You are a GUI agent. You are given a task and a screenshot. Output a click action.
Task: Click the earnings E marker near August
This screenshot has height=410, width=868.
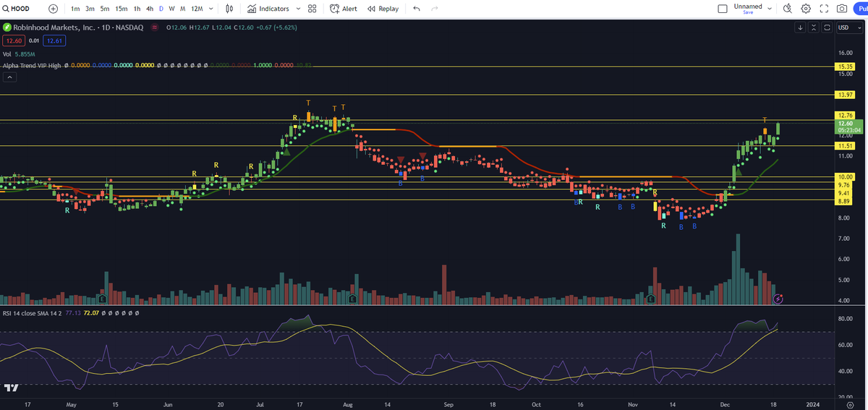[352, 298]
